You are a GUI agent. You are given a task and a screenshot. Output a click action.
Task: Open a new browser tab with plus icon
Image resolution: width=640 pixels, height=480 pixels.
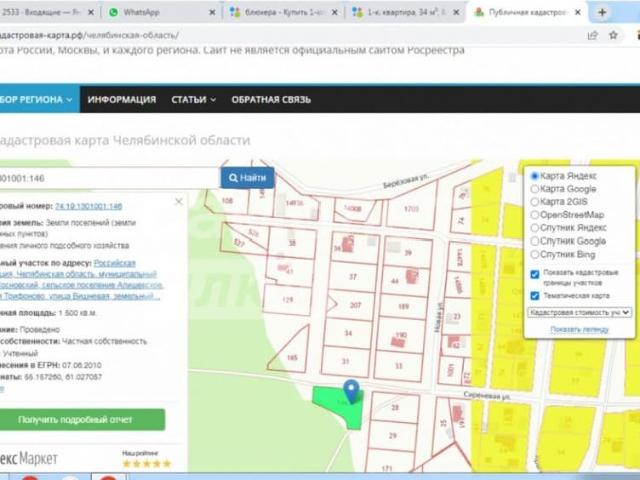(x=602, y=13)
